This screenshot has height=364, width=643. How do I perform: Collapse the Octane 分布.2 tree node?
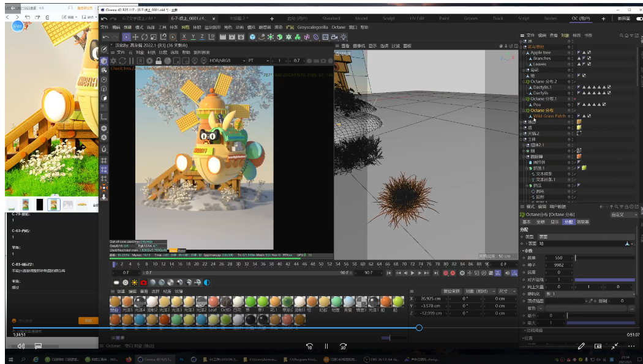tap(524, 81)
